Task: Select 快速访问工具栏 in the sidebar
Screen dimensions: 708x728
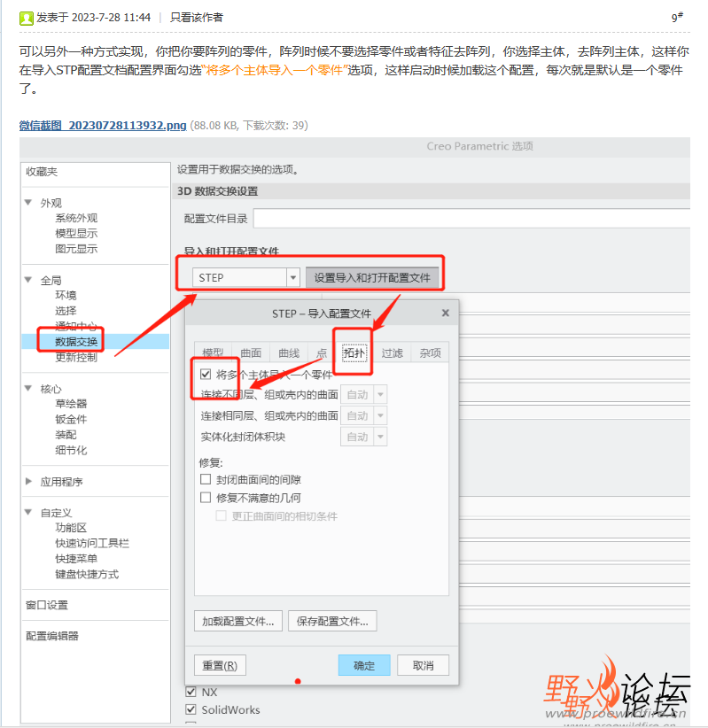Action: point(92,543)
